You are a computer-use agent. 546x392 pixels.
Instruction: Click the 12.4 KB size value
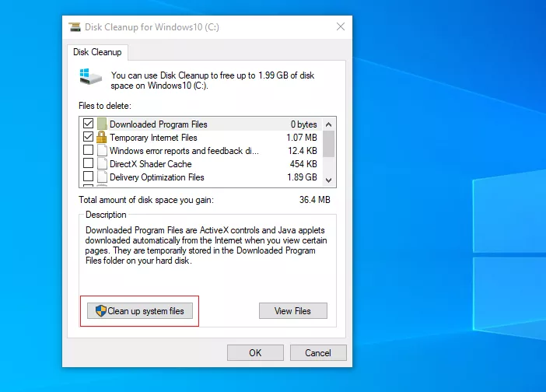(303, 151)
